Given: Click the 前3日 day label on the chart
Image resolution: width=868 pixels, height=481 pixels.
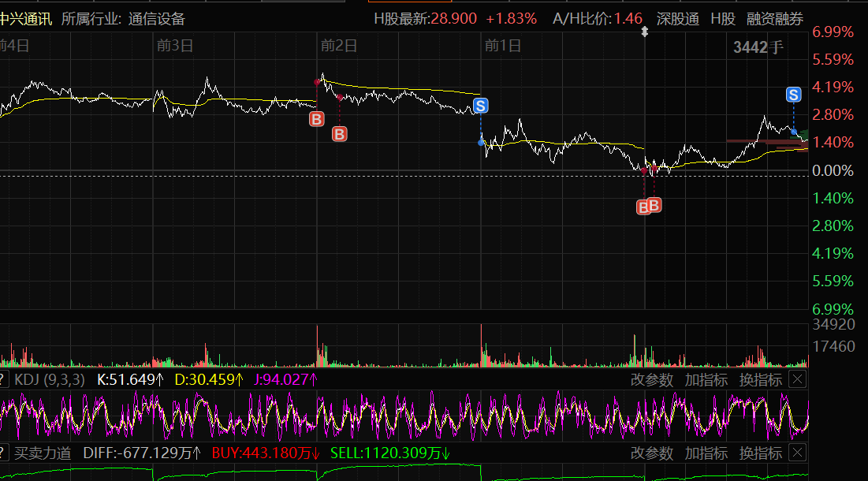Looking at the screenshot, I should pos(175,46).
